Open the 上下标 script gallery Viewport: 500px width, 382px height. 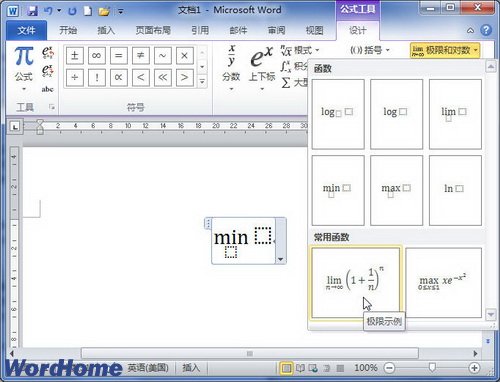click(x=262, y=68)
